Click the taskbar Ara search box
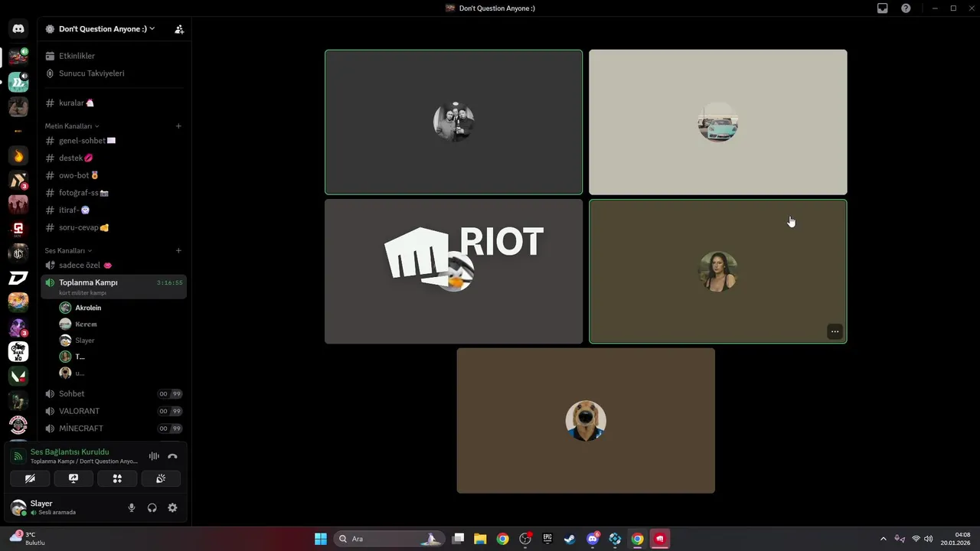Viewport: 980px width, 551px height. [388, 539]
